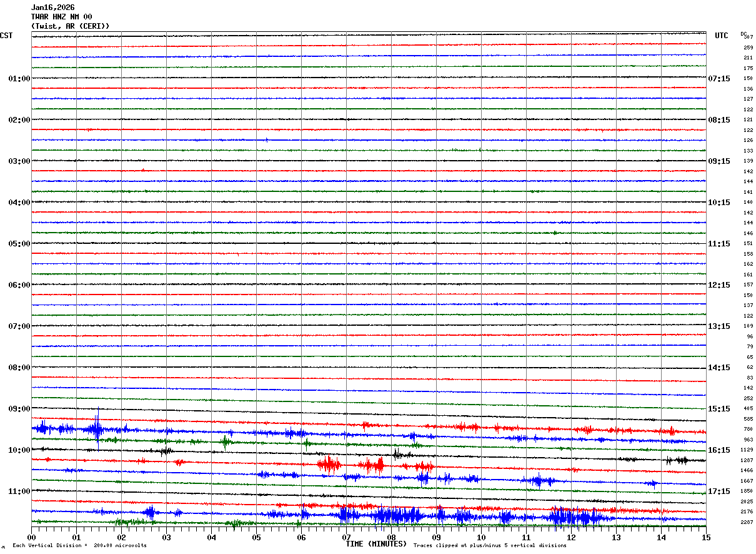Click minute 03 on the time axis
The width and height of the screenshot is (756, 554).
coord(166,537)
